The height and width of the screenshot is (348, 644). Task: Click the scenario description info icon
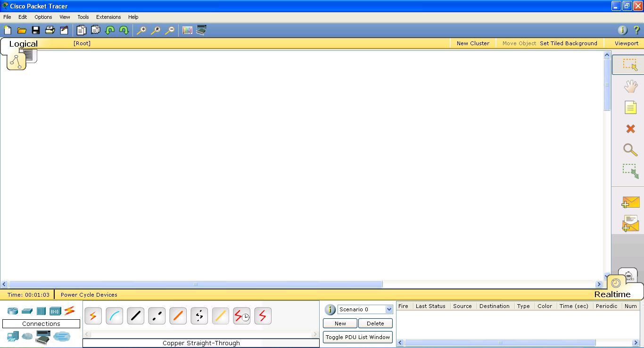[x=330, y=309]
